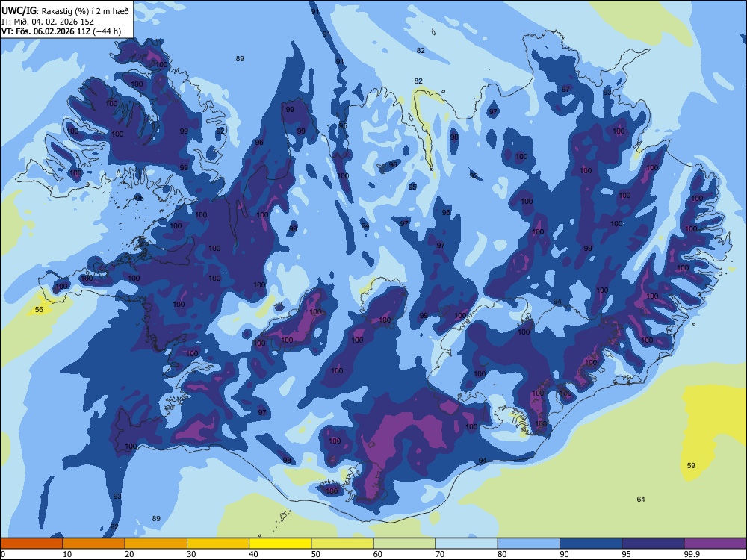Select the legend tick label '20'

tap(129, 554)
